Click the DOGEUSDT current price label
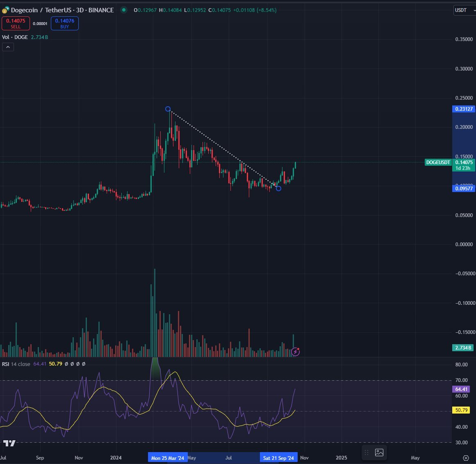This screenshot has height=464, width=476. [438, 162]
